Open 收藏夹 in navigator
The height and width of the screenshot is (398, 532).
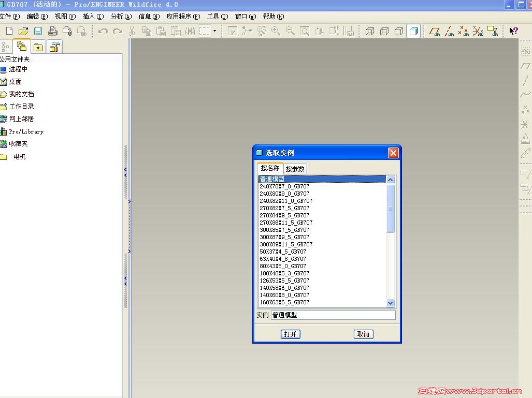point(14,144)
